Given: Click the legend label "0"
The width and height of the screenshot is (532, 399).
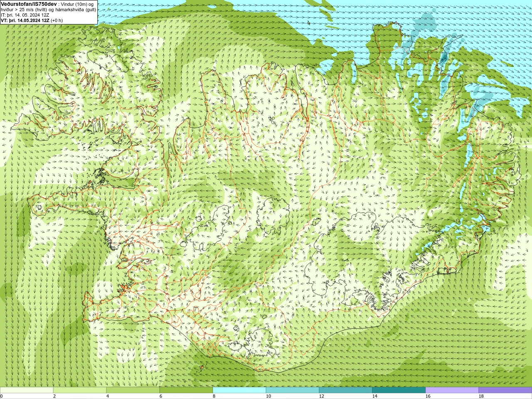Looking at the screenshot, I should [x=1, y=396].
